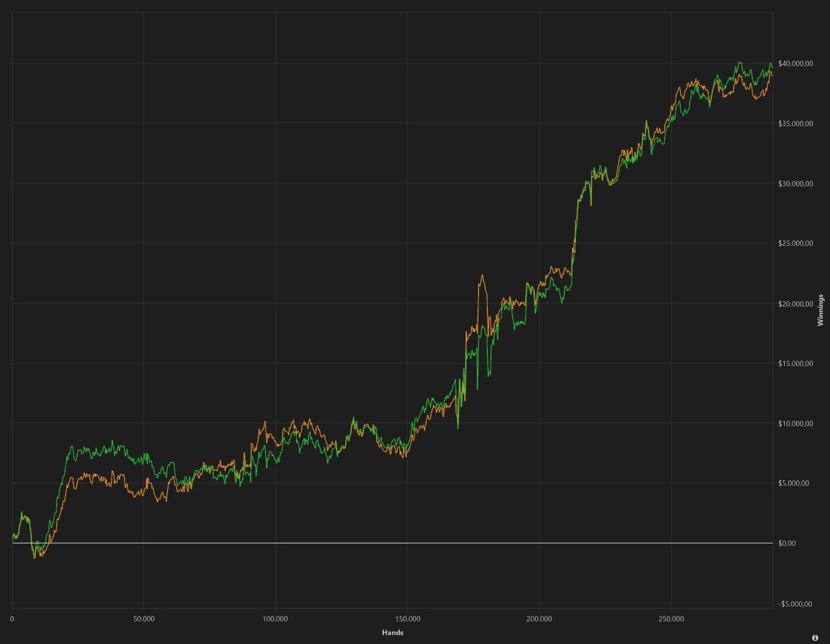The image size is (830, 644).
Task: Click the 250.000 hands x-axis label
Action: click(671, 619)
